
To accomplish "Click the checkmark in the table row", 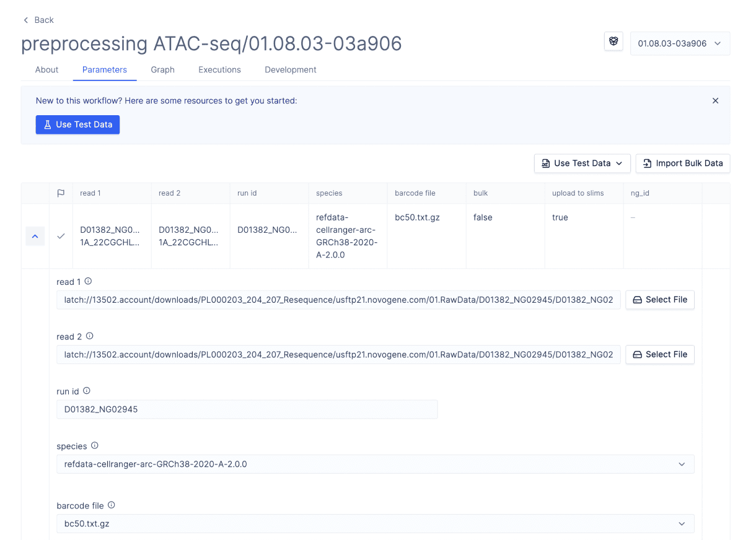I will click(61, 236).
